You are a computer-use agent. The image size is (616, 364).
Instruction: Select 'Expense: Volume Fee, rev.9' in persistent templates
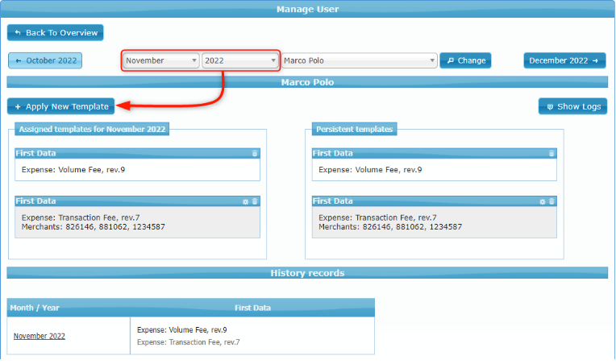pos(370,170)
